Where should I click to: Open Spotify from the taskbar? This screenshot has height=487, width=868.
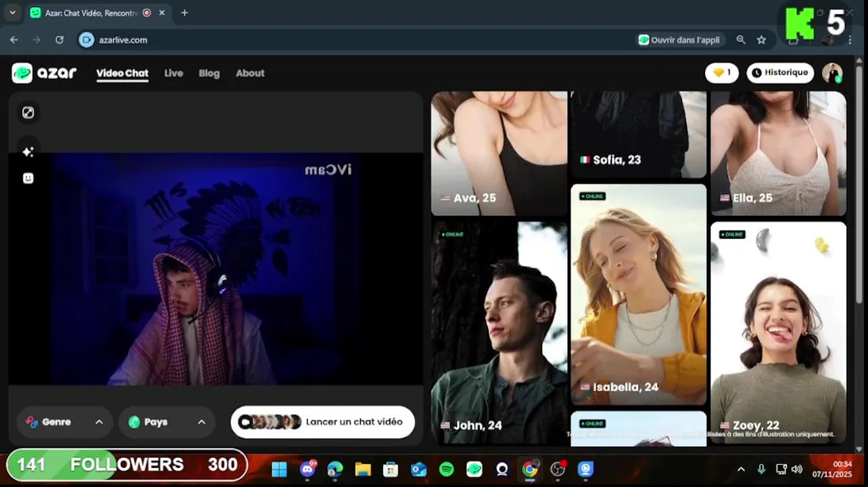(446, 469)
